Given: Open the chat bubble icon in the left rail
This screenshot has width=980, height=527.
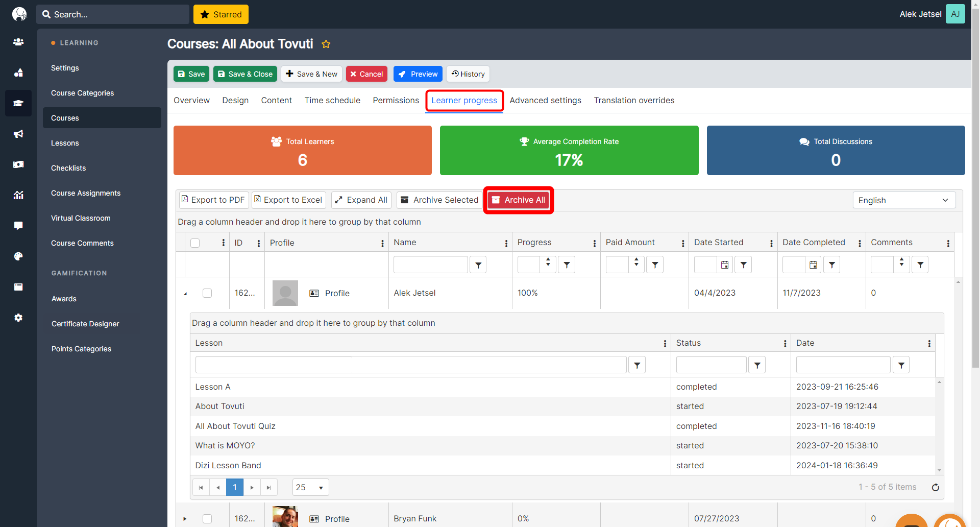Looking at the screenshot, I should (x=18, y=226).
